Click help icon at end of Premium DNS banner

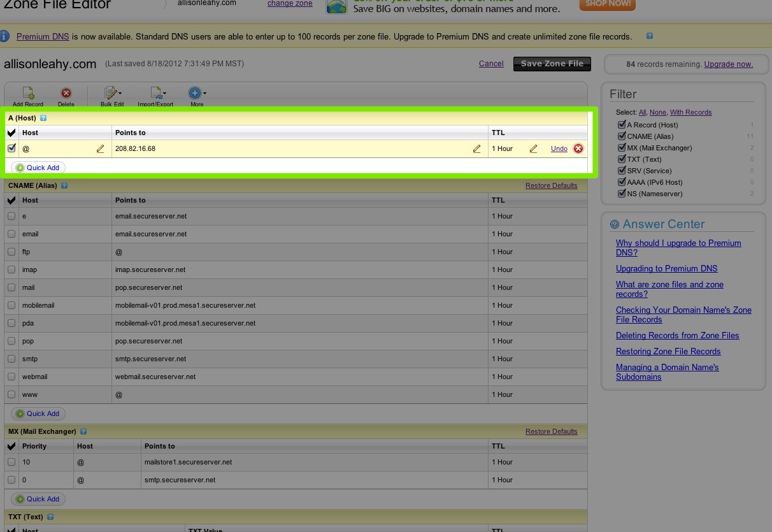[x=650, y=36]
